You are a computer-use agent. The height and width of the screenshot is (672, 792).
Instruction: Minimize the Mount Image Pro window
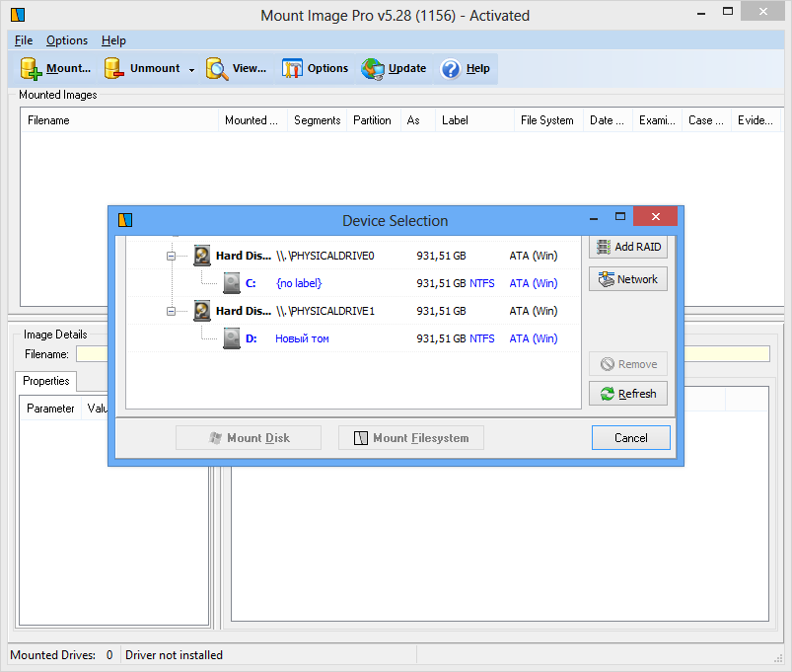pyautogui.click(x=701, y=13)
